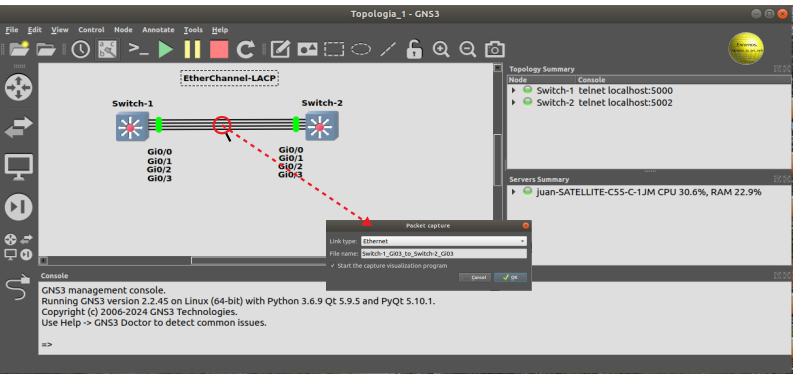The image size is (793, 376).
Task: Reload all nodes icon
Action: coord(246,49)
